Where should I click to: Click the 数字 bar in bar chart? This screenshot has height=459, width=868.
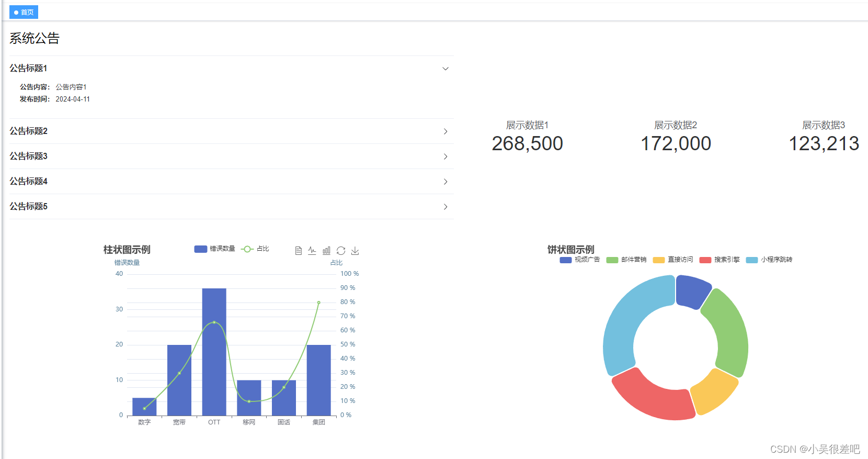click(x=144, y=407)
